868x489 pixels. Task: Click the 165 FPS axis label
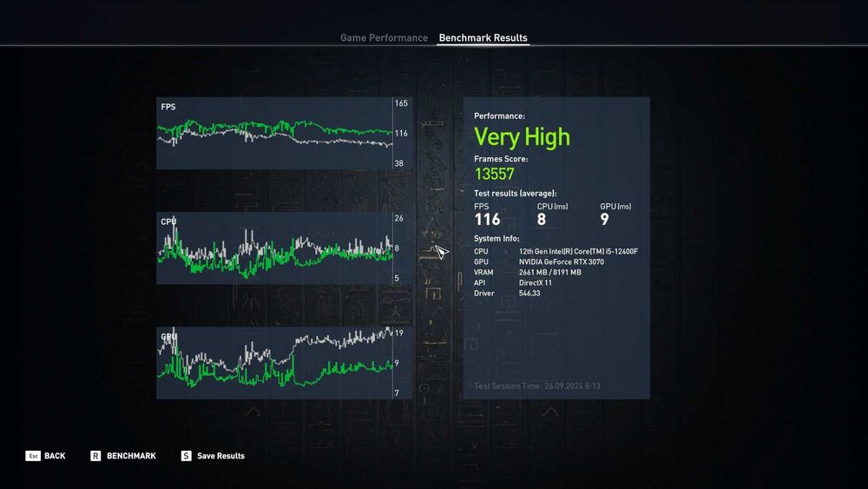pyautogui.click(x=401, y=103)
